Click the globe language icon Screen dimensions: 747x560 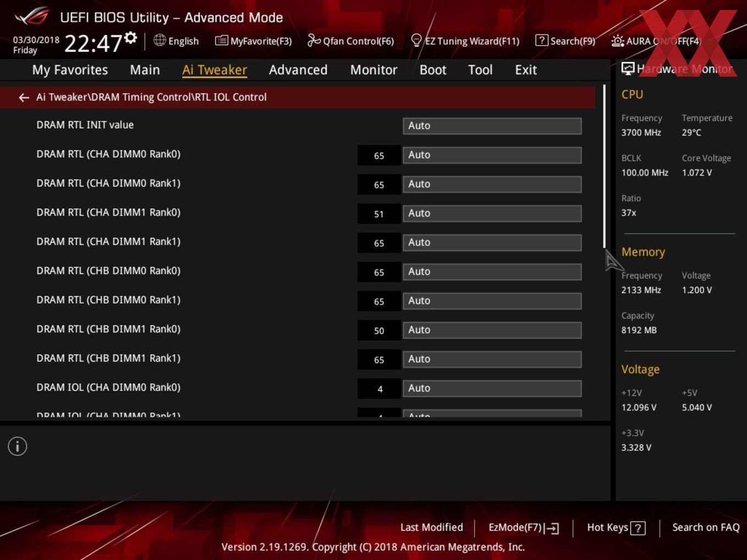(159, 40)
